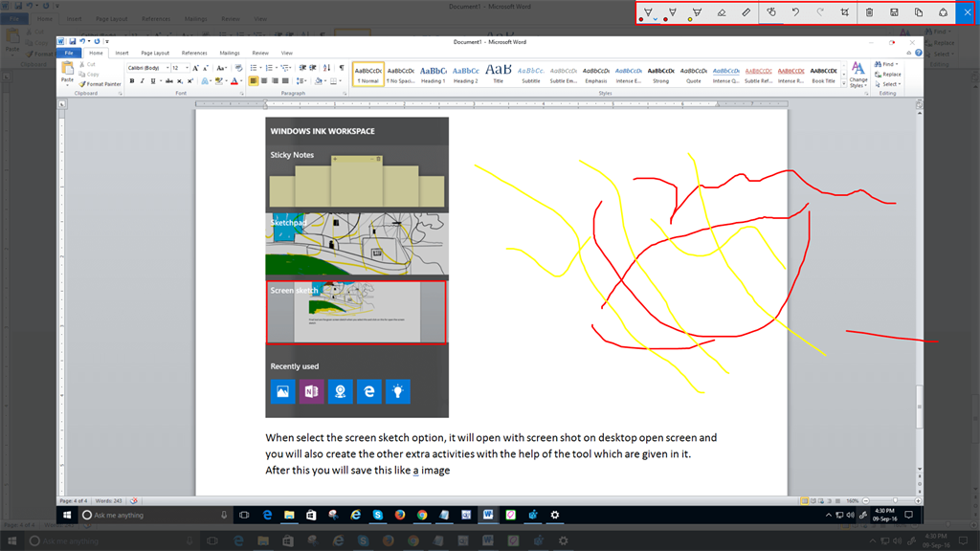This screenshot has height=551, width=980.
Task: Click Grow Font icon in front Word ribbon
Action: [195, 68]
